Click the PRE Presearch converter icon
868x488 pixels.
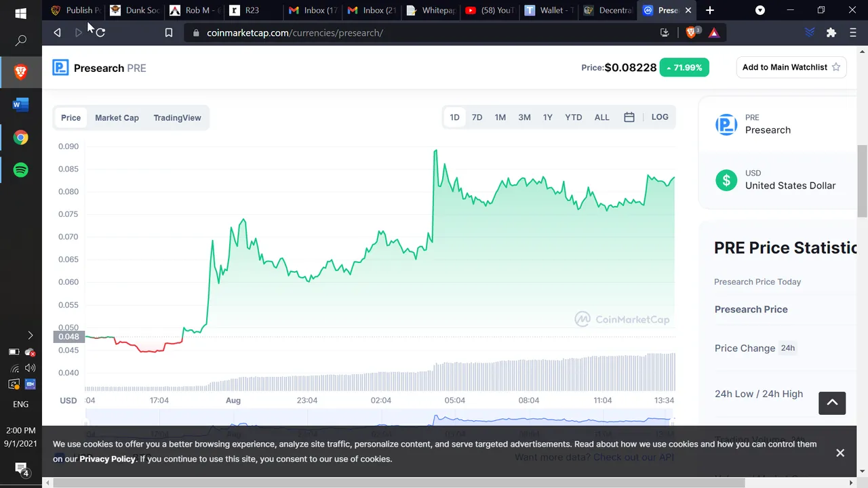point(726,124)
